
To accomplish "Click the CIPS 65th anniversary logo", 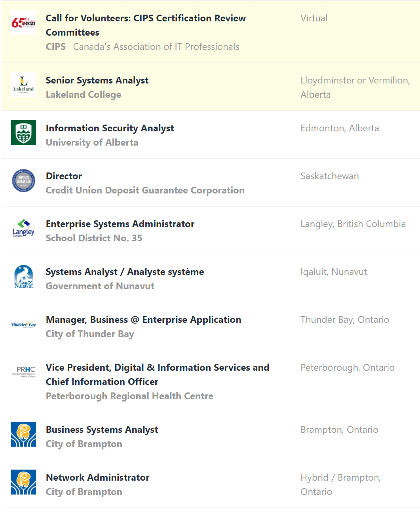I will pos(23,23).
